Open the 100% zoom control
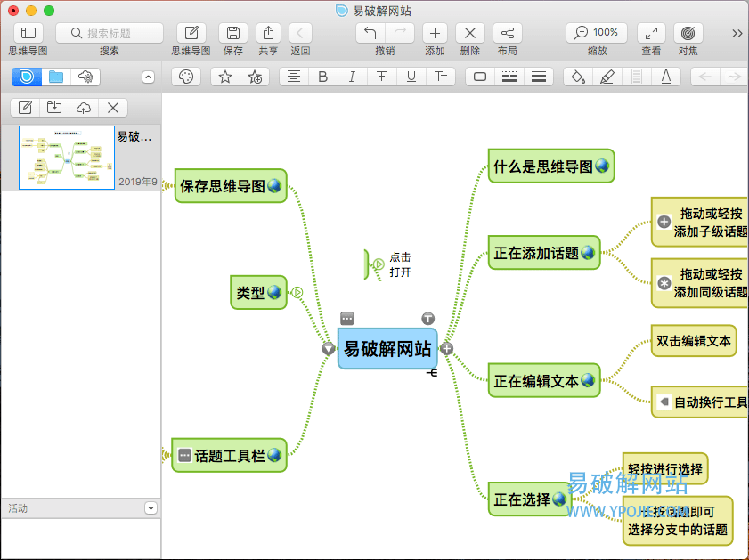 tap(597, 33)
